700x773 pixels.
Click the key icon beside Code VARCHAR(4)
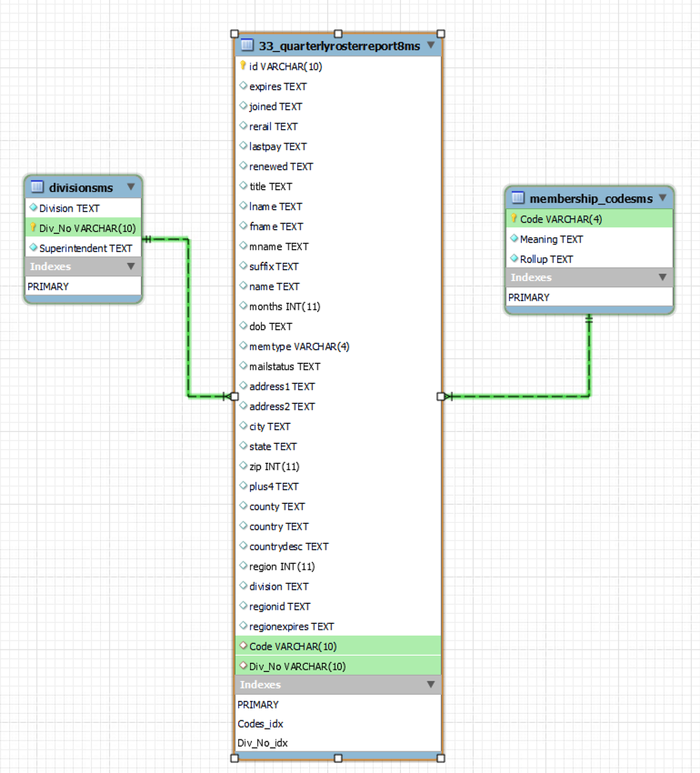pos(514,218)
